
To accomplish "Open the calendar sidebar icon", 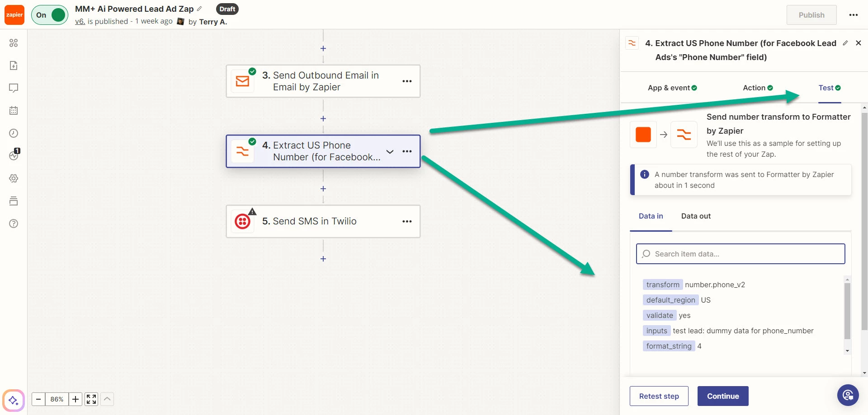I will click(x=14, y=111).
